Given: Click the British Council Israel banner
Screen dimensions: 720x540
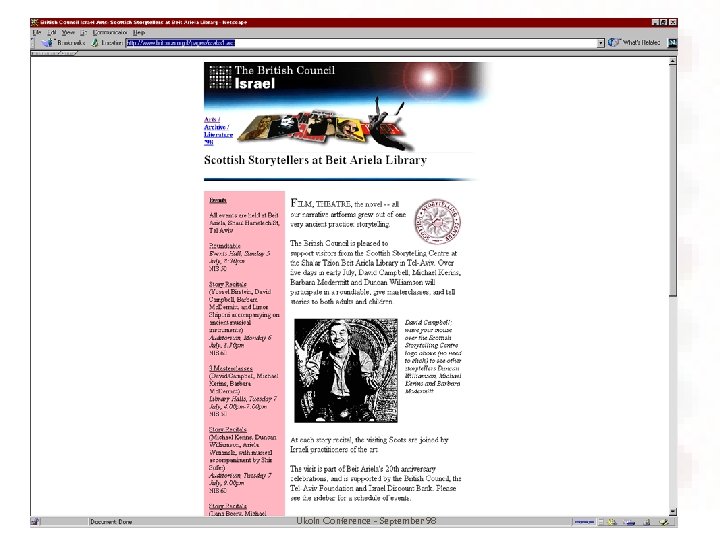Looking at the screenshot, I should [x=347, y=83].
